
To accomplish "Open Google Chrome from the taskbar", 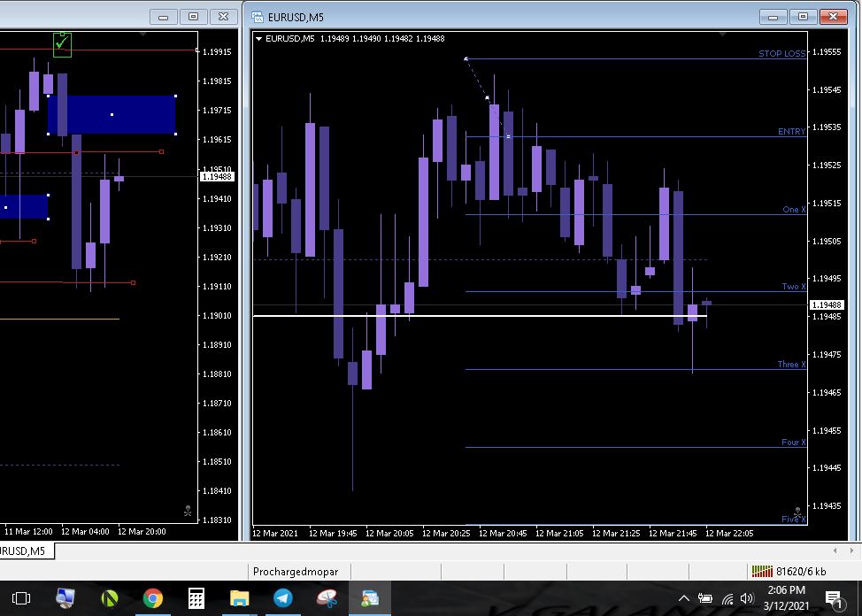I will [x=153, y=598].
